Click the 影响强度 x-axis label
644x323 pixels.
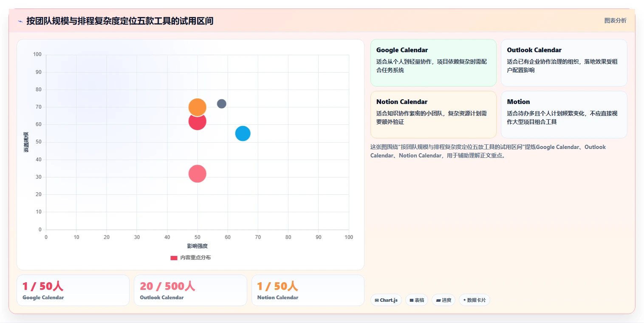pos(197,246)
